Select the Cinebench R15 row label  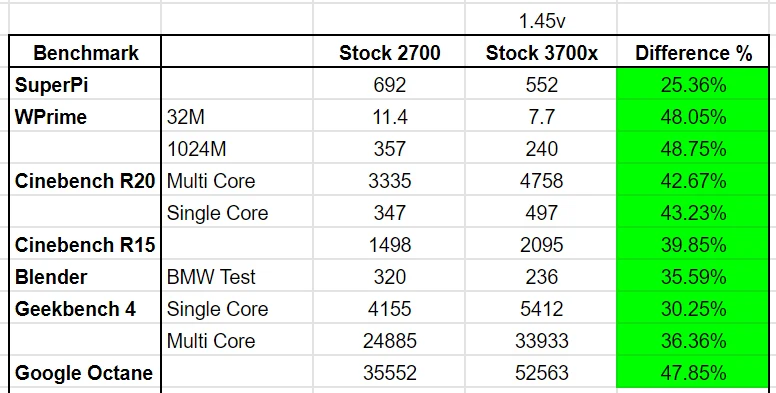pyautogui.click(x=85, y=245)
